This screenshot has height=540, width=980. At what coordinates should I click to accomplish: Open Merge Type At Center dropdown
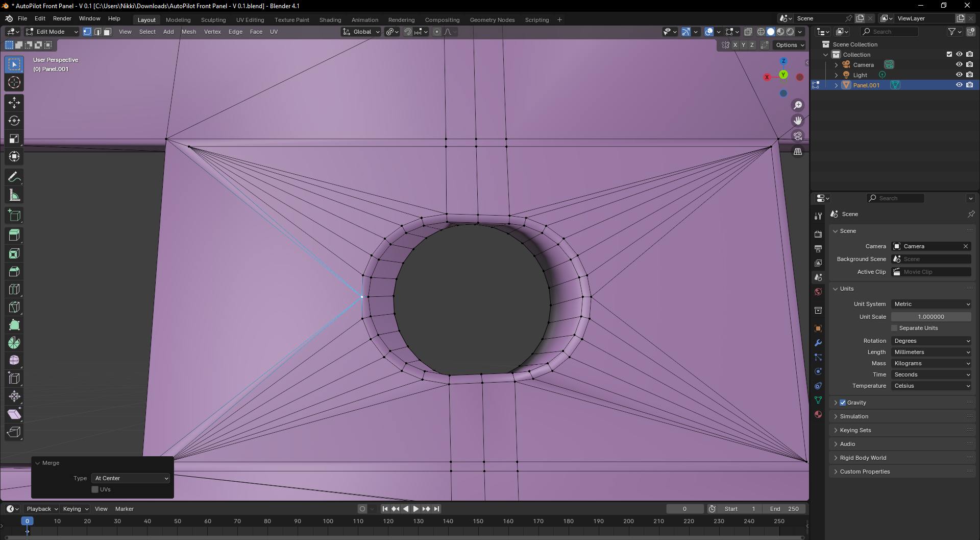point(131,478)
